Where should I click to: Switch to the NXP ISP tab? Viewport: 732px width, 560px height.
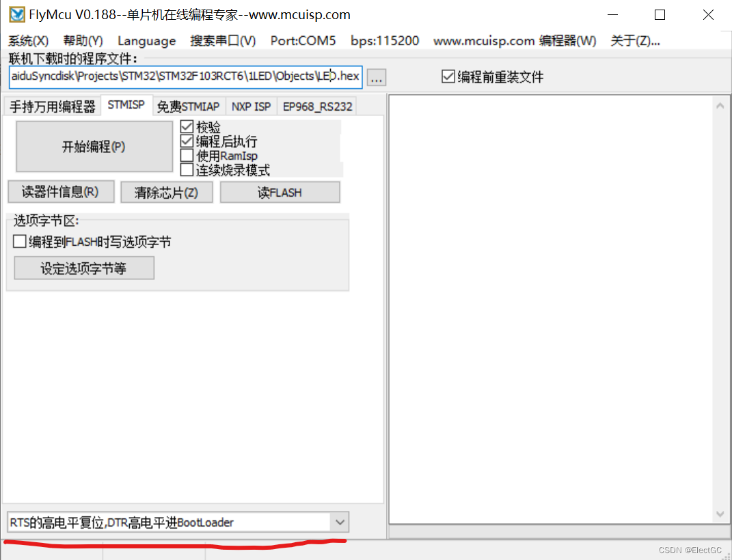click(251, 106)
